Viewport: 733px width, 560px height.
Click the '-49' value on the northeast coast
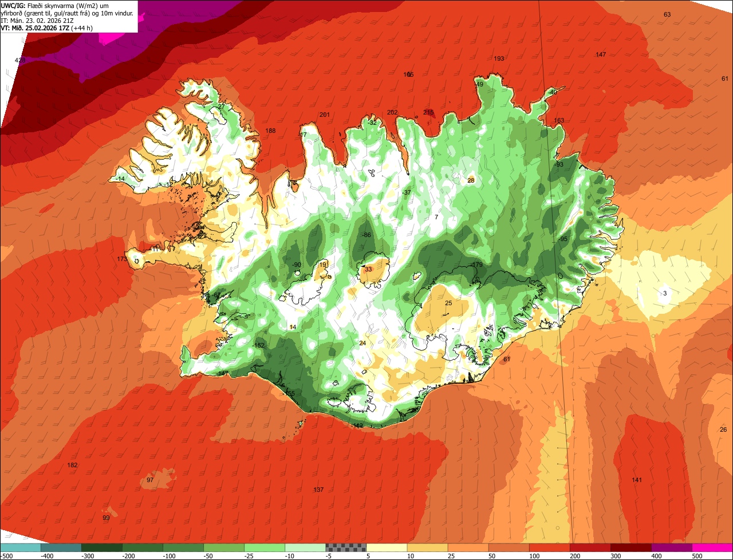[479, 84]
